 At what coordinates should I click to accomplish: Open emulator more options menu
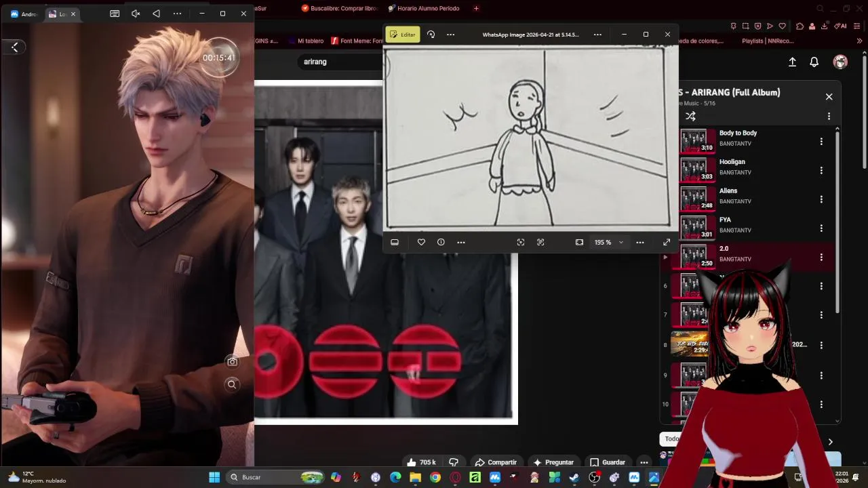177,14
